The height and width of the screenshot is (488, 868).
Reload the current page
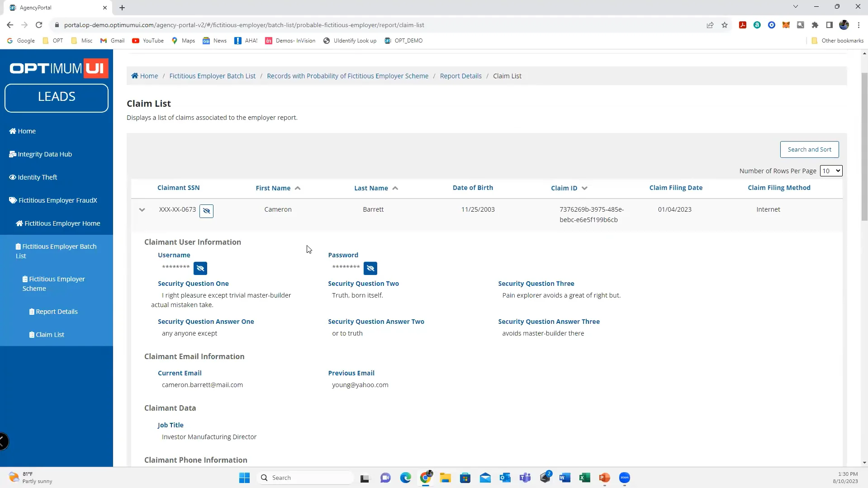(x=39, y=25)
